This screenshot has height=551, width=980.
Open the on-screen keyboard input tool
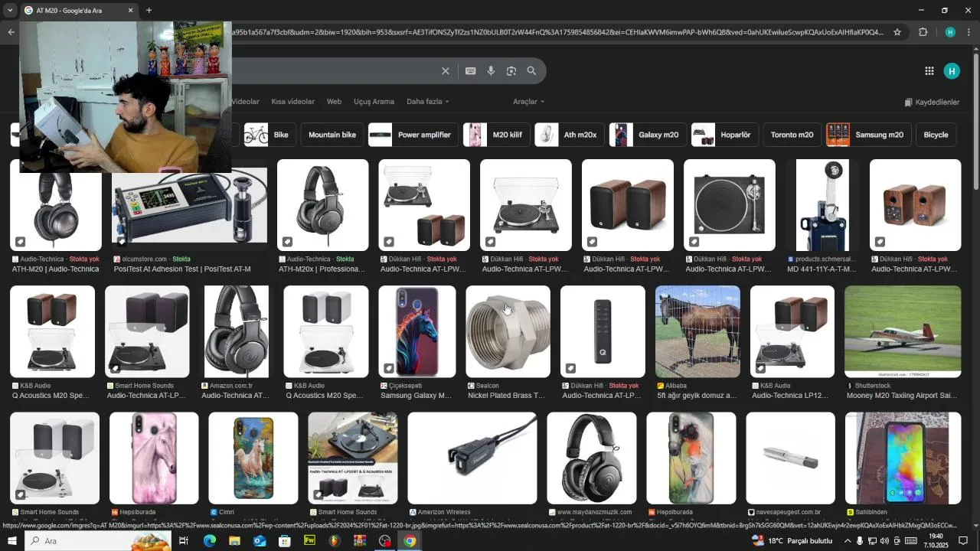click(470, 71)
